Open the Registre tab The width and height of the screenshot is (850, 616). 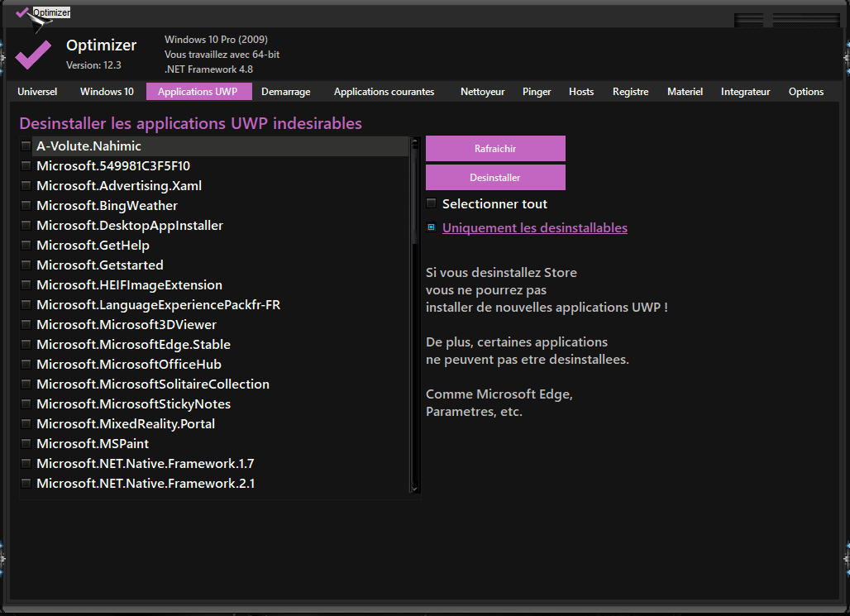coord(630,92)
